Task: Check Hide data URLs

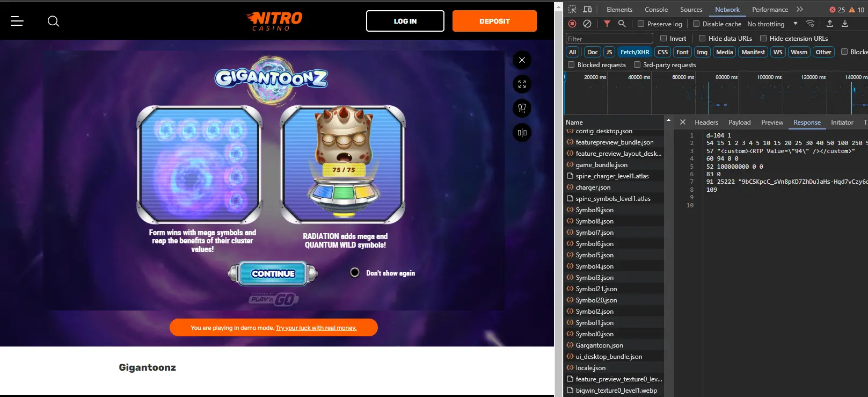Action: click(702, 38)
